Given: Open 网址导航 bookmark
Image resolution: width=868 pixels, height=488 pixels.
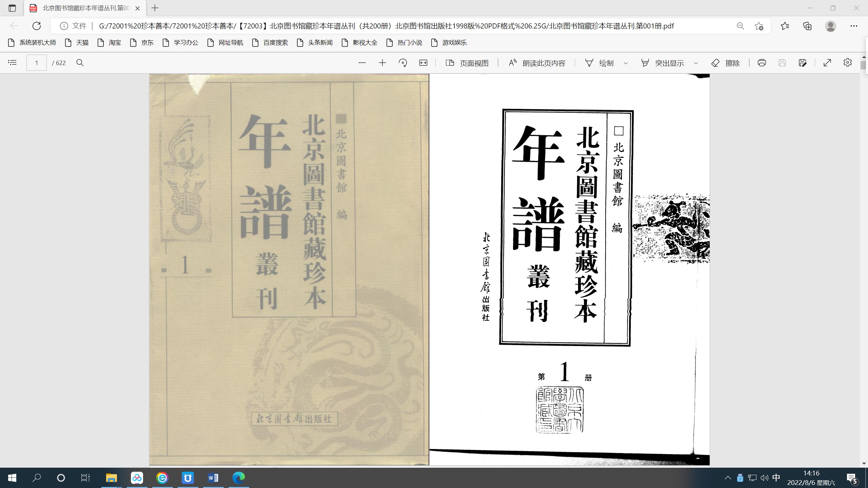Looking at the screenshot, I should pyautogui.click(x=225, y=43).
